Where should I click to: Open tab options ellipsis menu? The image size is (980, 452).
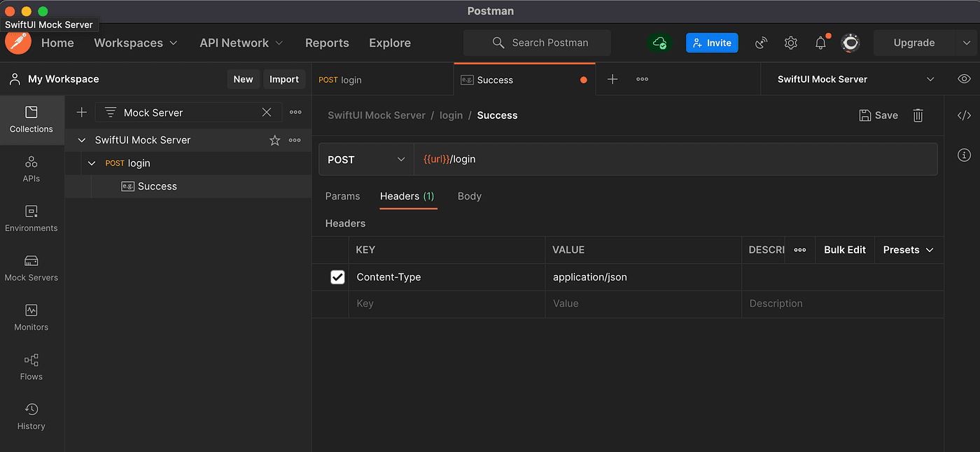(642, 79)
